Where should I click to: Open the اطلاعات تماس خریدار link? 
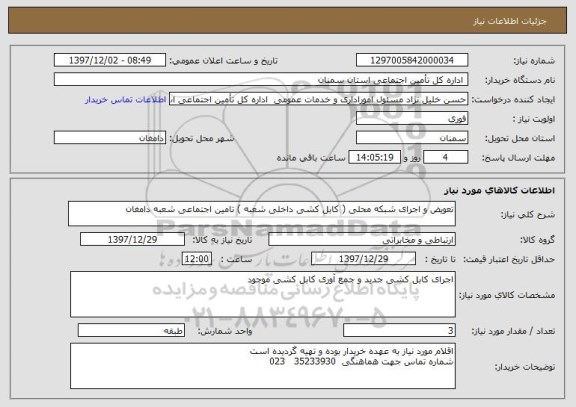tap(126, 100)
